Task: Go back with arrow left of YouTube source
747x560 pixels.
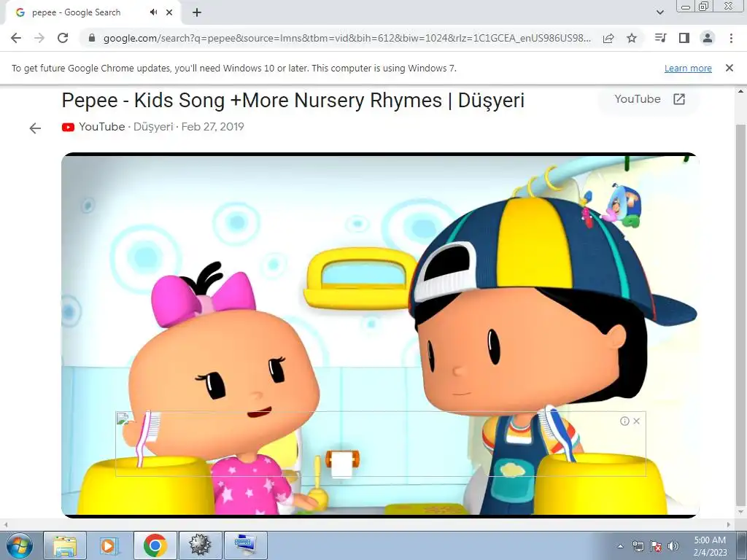Action: [35, 128]
